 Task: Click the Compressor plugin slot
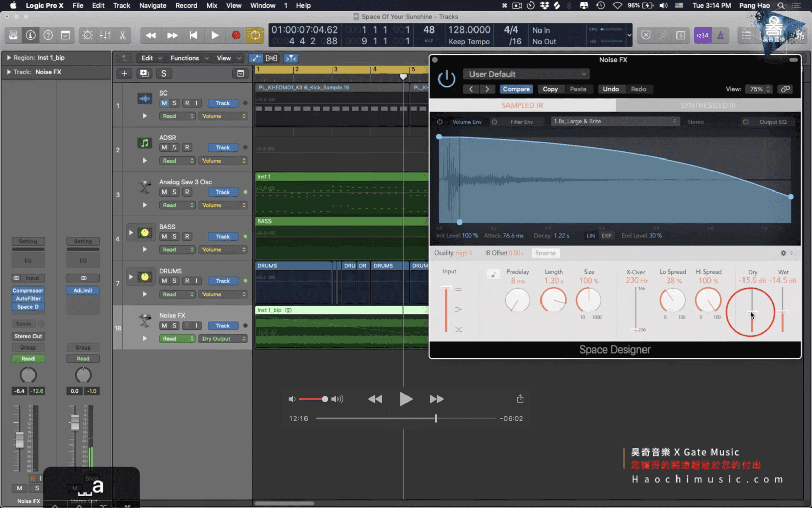28,291
